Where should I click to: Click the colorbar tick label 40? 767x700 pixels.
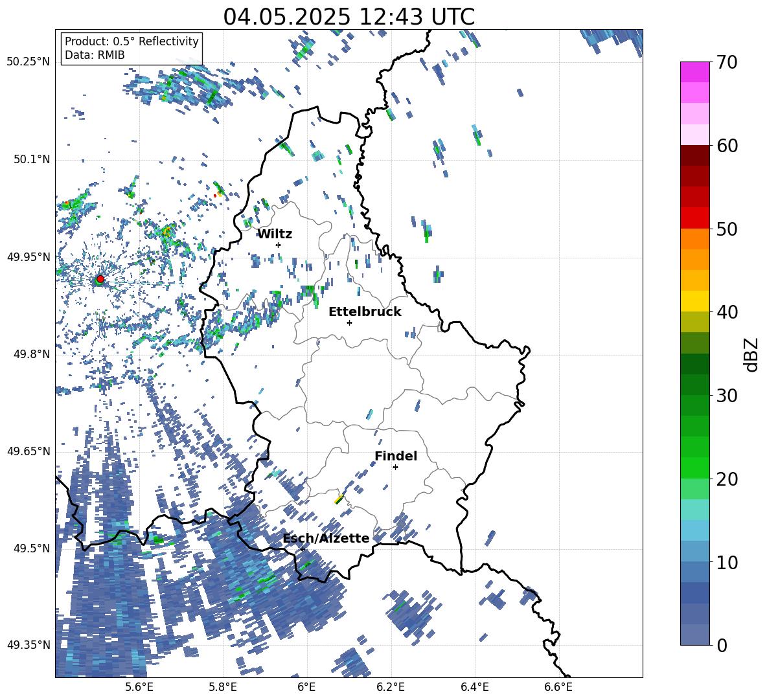(727, 312)
